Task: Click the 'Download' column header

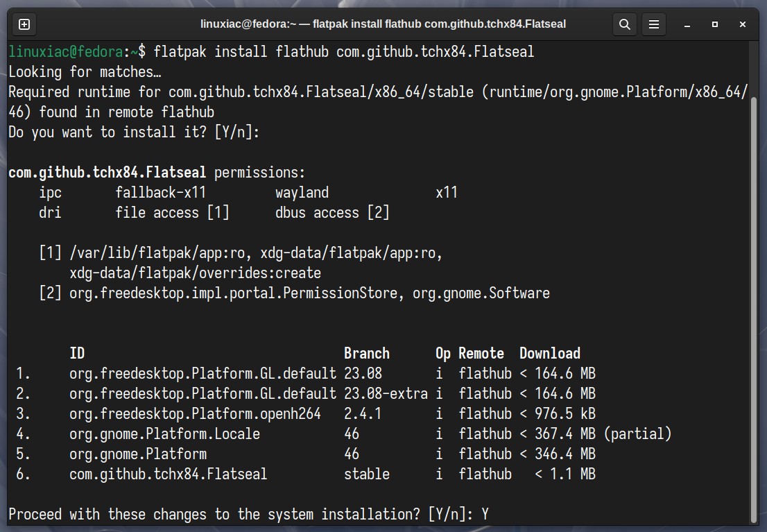Action: 550,353
